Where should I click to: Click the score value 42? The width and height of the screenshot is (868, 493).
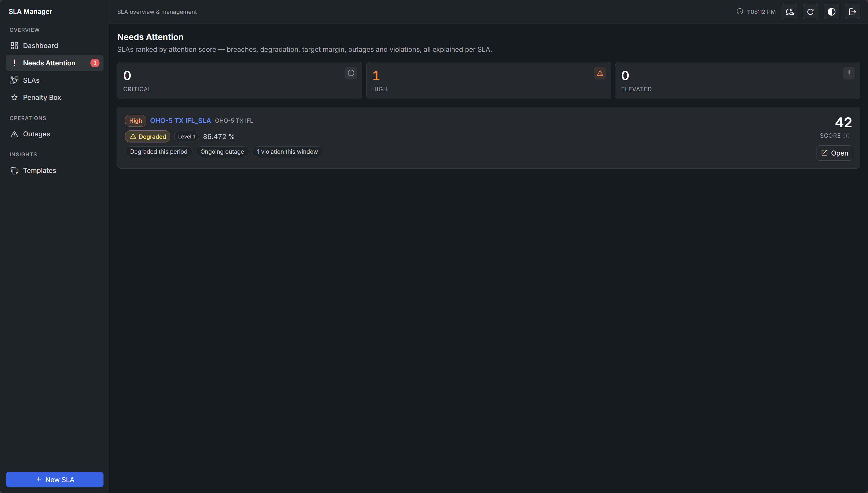point(843,122)
